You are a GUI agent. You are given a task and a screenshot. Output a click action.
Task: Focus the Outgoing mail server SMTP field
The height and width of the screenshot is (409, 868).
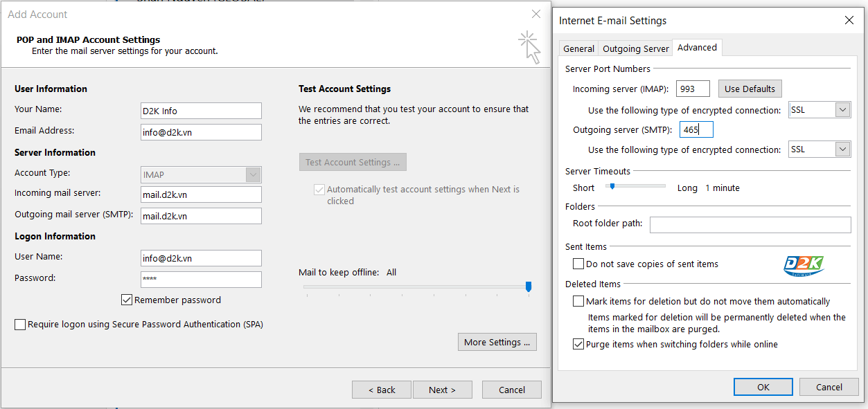click(x=201, y=216)
